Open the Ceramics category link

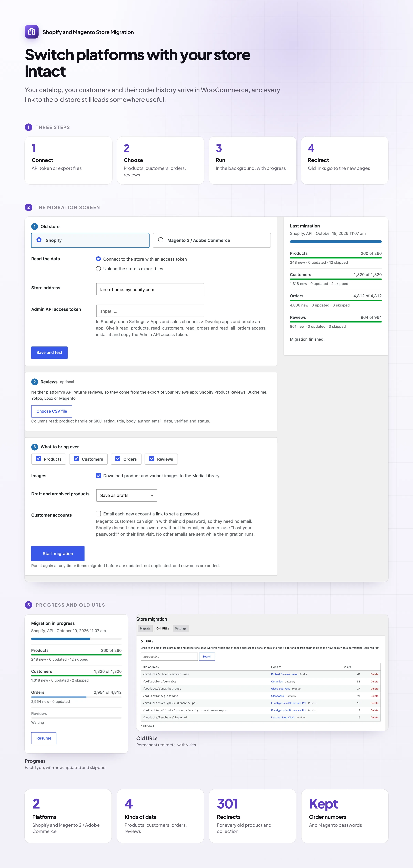coord(277,681)
